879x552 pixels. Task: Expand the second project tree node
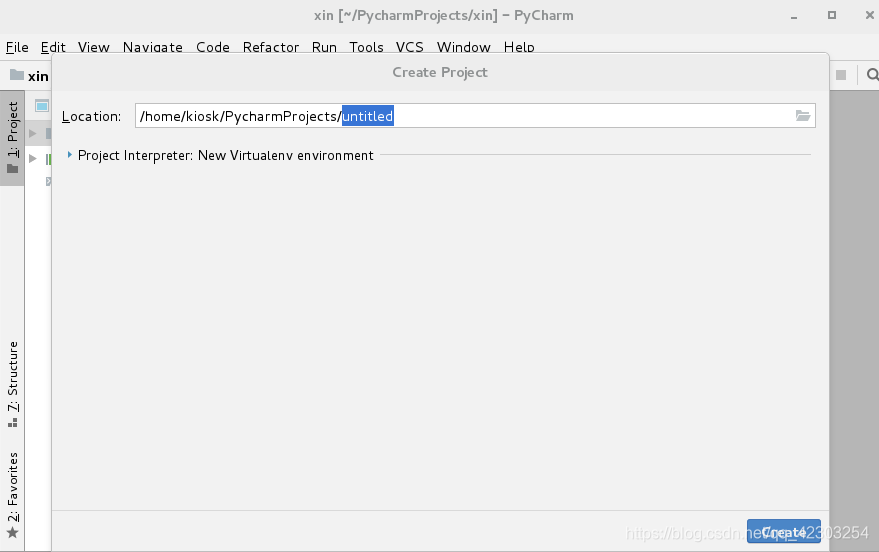tap(33, 159)
